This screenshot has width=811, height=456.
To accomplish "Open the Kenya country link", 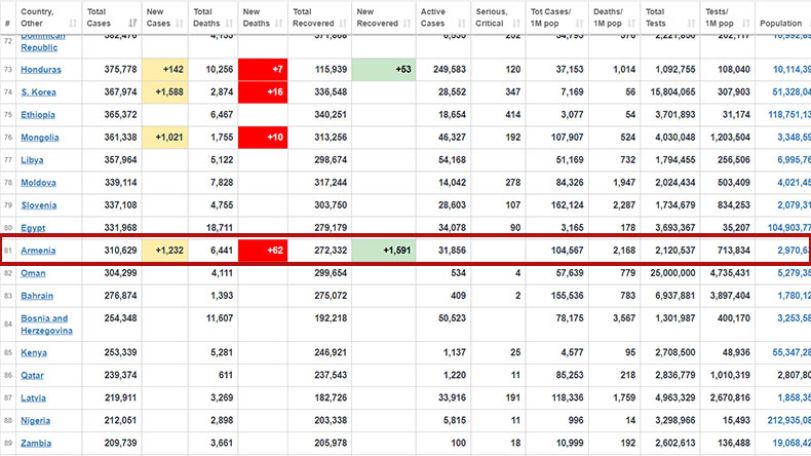I will [x=34, y=353].
